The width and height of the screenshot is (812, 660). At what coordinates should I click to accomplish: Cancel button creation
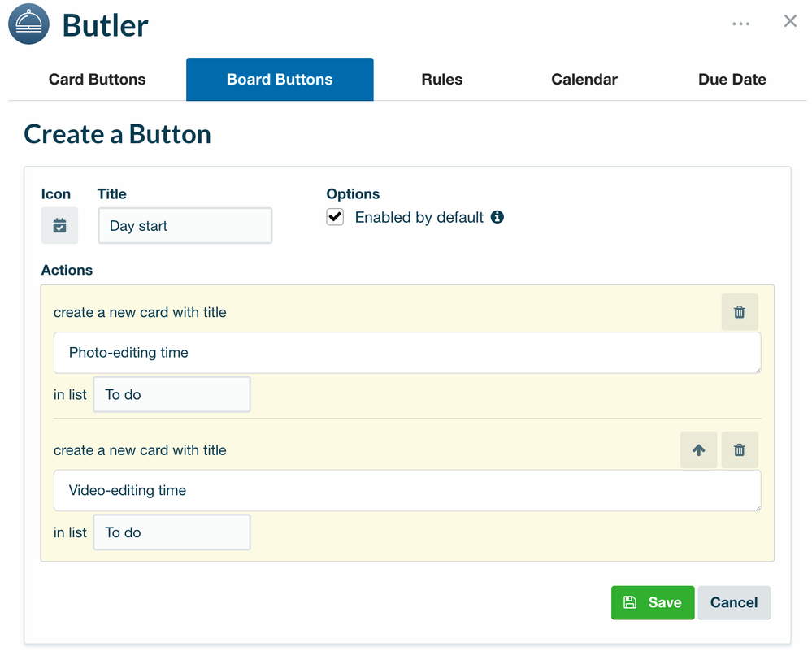(x=734, y=602)
